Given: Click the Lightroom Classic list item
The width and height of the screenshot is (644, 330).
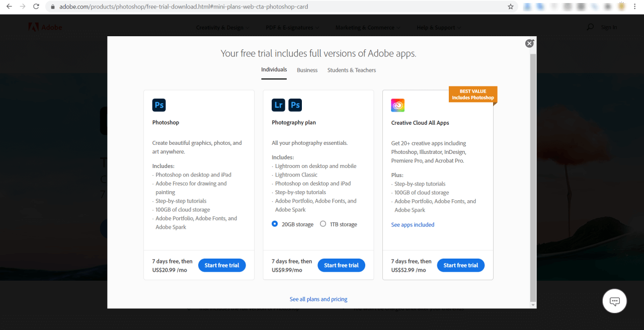Looking at the screenshot, I should (x=296, y=175).
